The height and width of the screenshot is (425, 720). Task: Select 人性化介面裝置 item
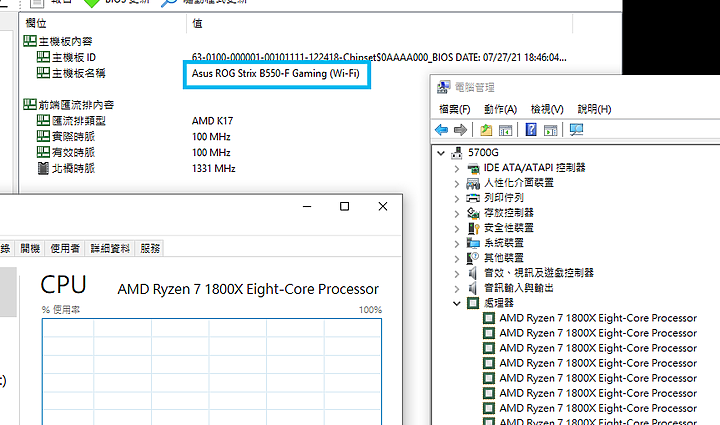[519, 183]
